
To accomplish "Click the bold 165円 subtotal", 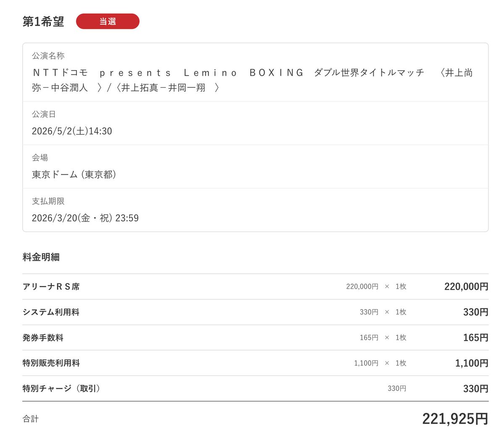I will click(476, 338).
